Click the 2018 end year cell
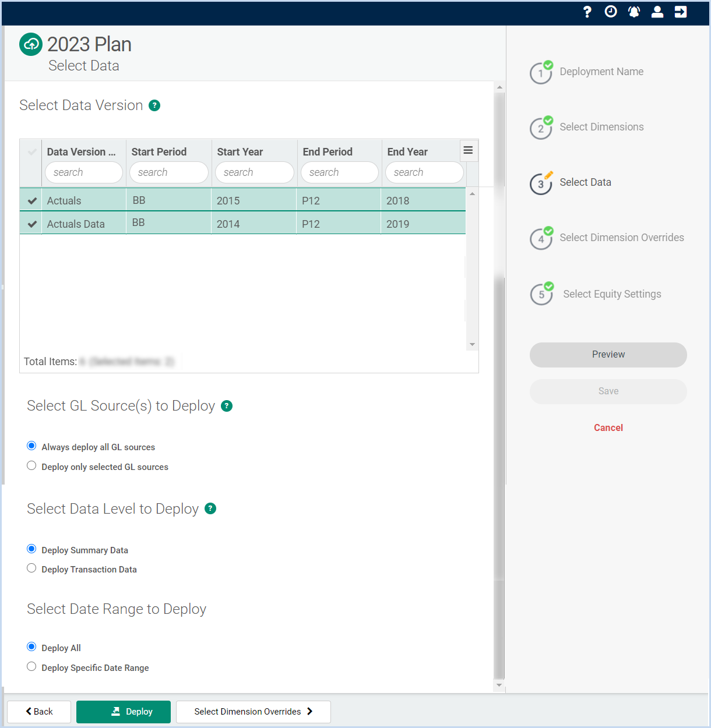Image resolution: width=711 pixels, height=728 pixels. point(424,200)
